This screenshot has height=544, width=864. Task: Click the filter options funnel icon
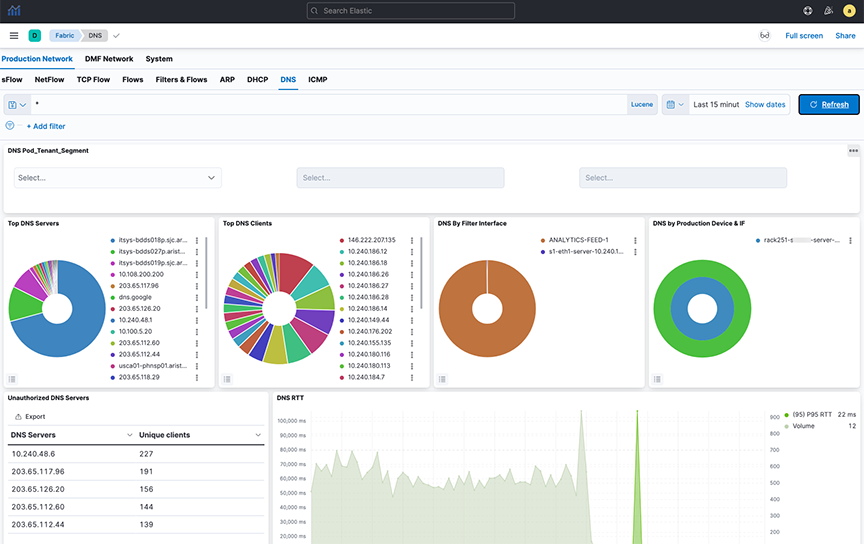[9, 126]
